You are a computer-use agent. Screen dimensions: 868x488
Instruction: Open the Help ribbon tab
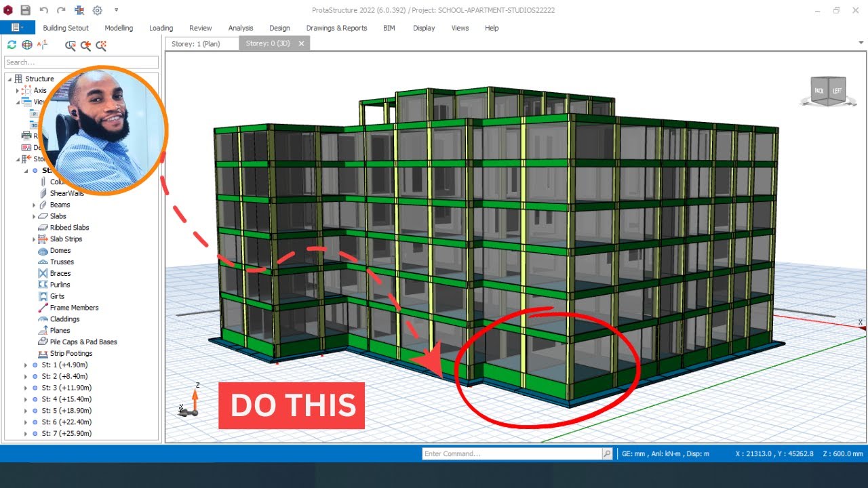pyautogui.click(x=492, y=28)
